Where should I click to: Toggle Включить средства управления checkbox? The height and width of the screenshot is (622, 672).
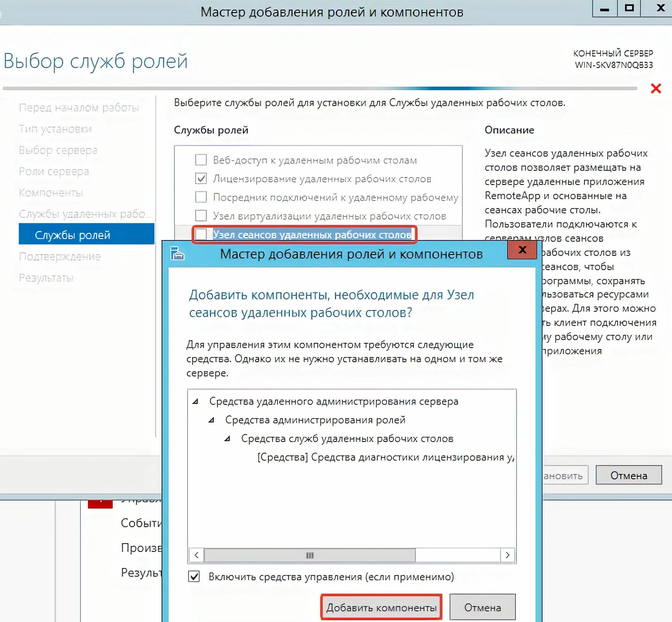(194, 577)
